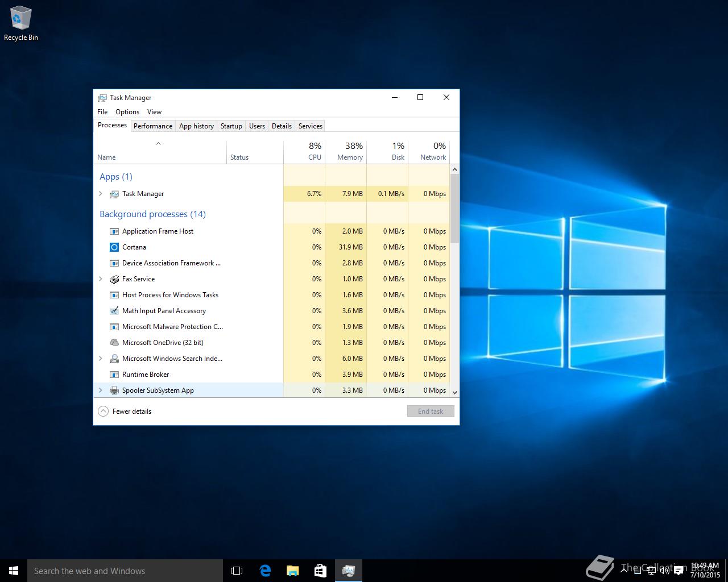Click the process list vertical scrollbar thumb
The image size is (728, 582).
click(x=454, y=209)
